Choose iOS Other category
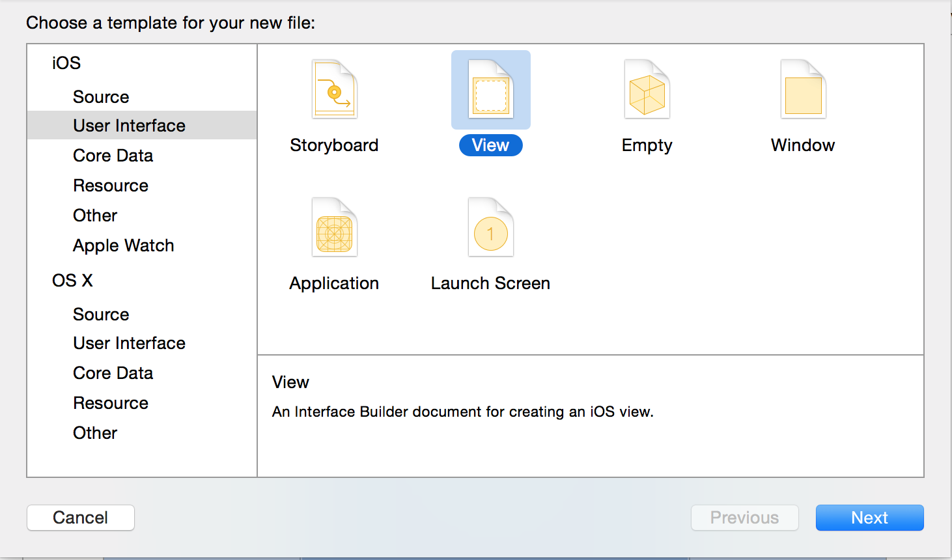Image resolution: width=952 pixels, height=560 pixels. coord(95,216)
